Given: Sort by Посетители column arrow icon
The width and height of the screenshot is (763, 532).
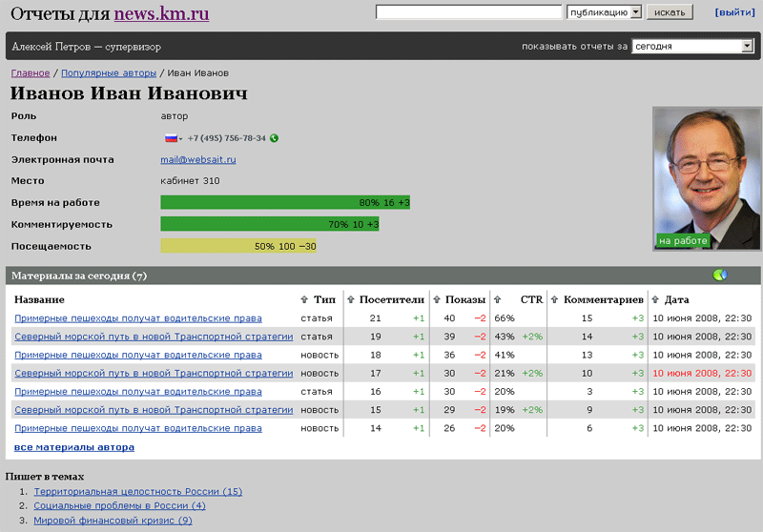Looking at the screenshot, I should (x=351, y=299).
